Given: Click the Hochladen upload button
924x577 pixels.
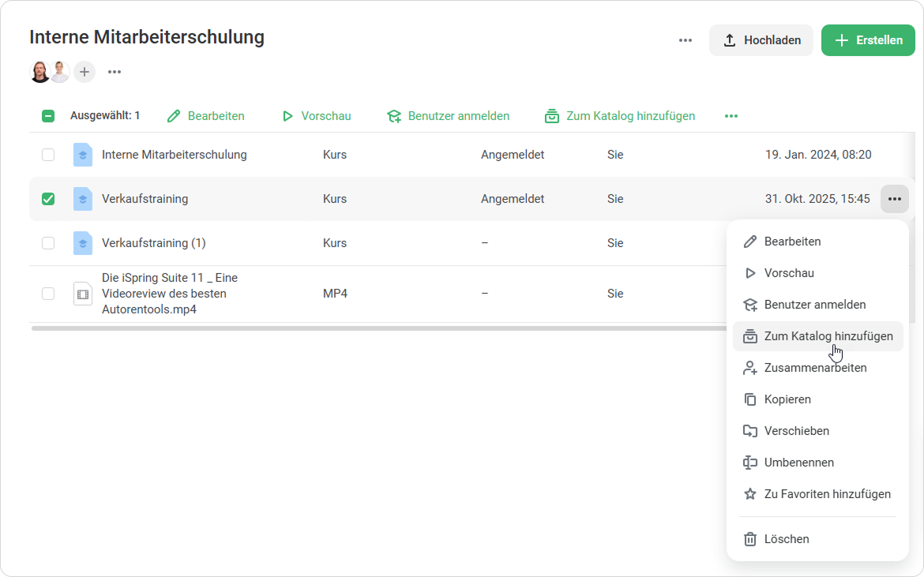Looking at the screenshot, I should 761,40.
